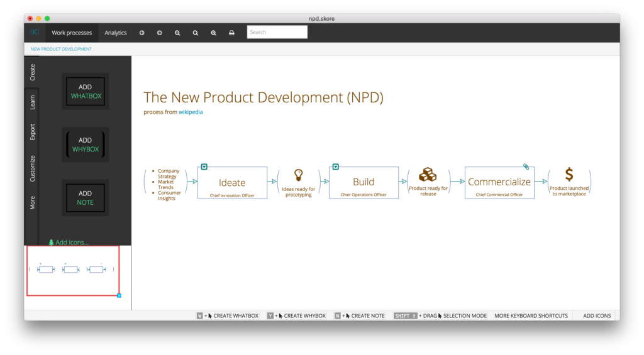644x355 pixels.
Task: Click the lightbulb icon for ideas
Action: (x=299, y=175)
